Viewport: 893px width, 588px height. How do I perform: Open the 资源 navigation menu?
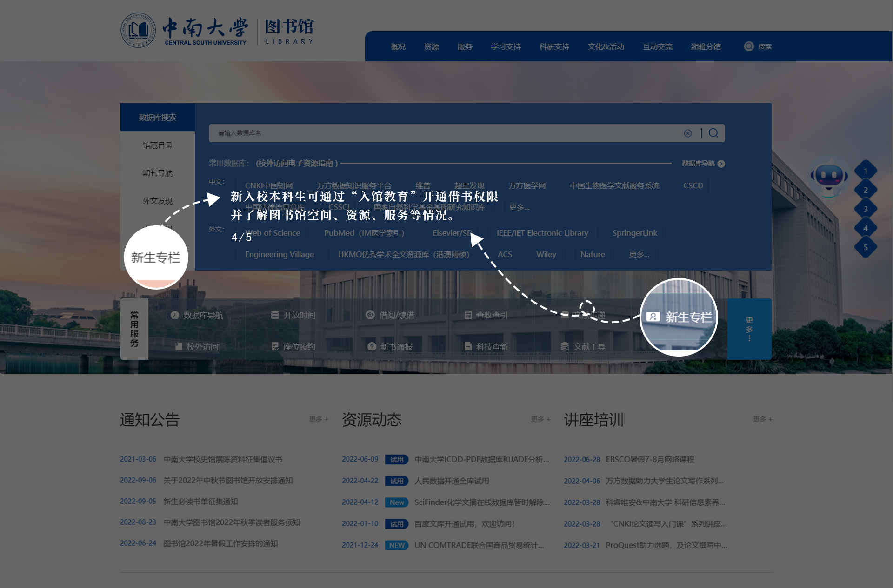click(431, 46)
